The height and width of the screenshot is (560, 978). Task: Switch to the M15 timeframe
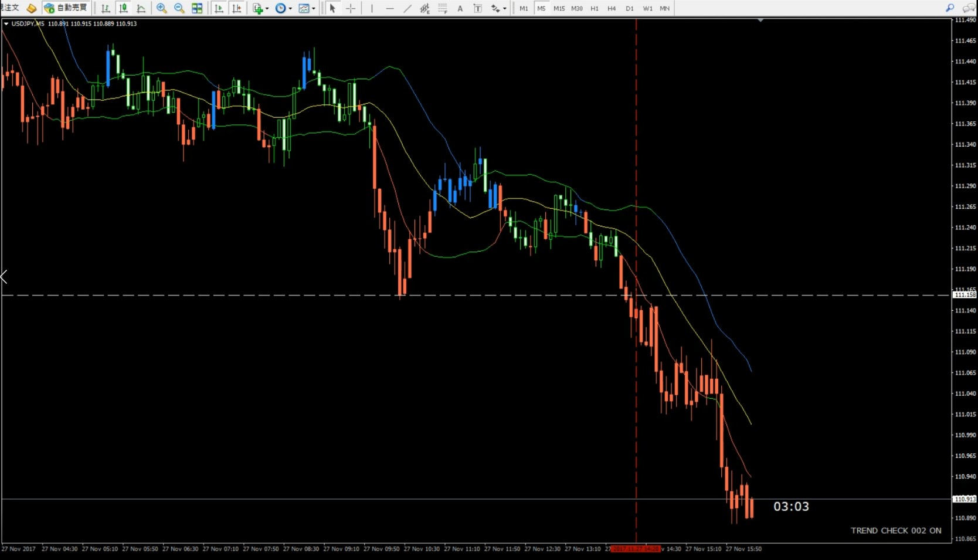pyautogui.click(x=559, y=8)
